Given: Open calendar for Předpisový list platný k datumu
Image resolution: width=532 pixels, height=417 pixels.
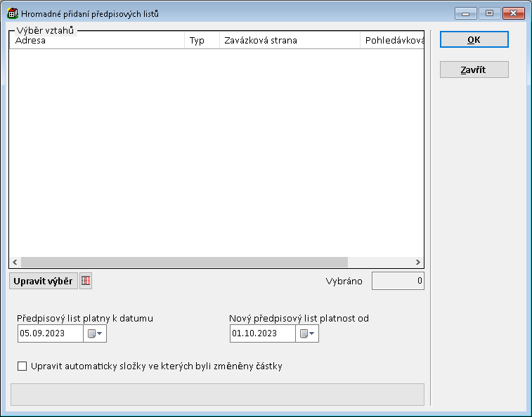Looking at the screenshot, I should [95, 333].
